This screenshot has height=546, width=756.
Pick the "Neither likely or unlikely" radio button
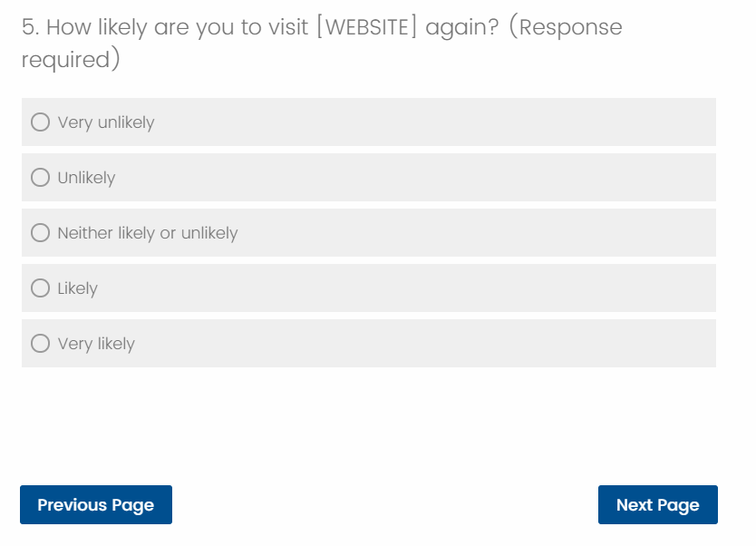tap(40, 233)
